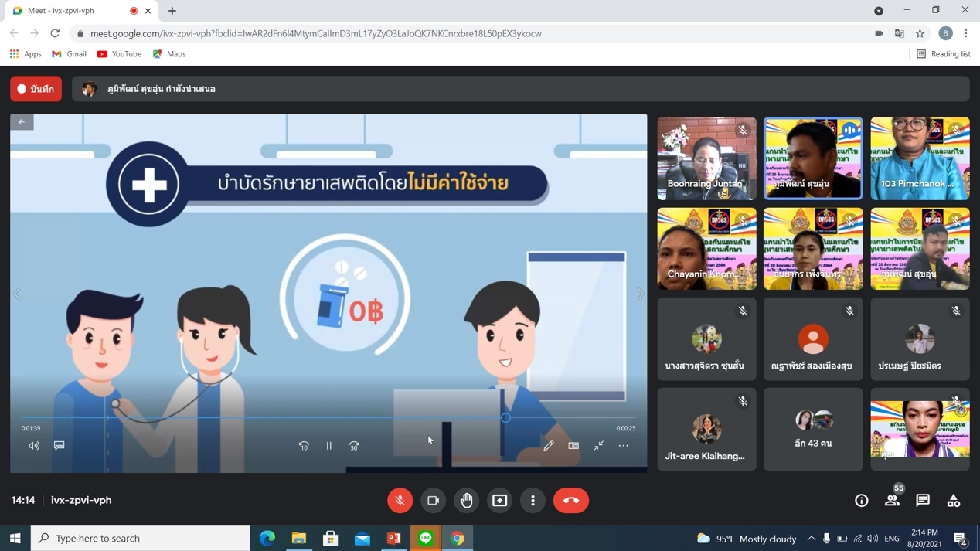
Task: Click the video volume speaker icon
Action: 34,446
